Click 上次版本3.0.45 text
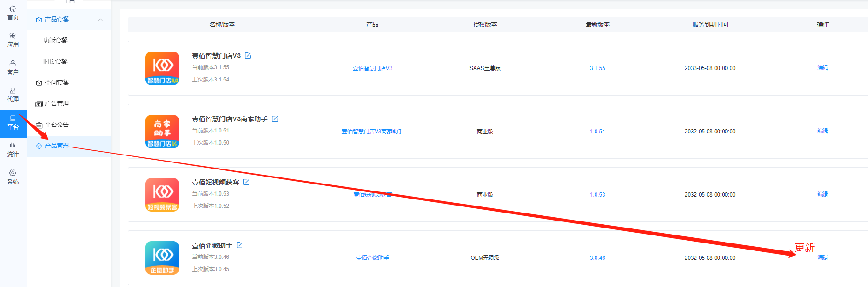 click(211, 269)
